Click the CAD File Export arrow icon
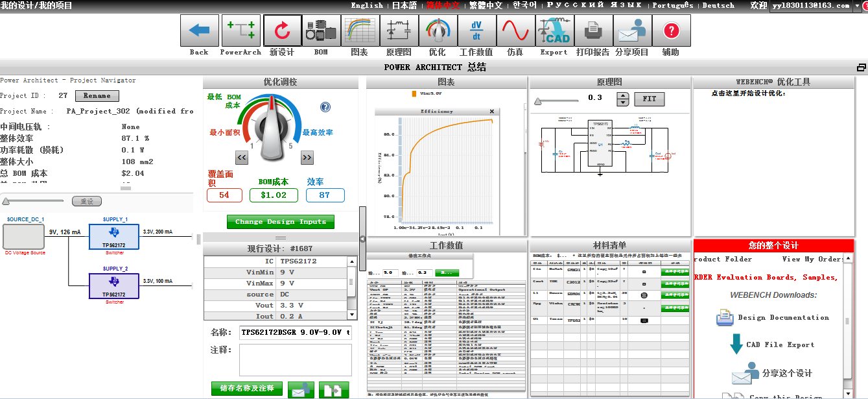The width and height of the screenshot is (868, 399). click(x=736, y=344)
